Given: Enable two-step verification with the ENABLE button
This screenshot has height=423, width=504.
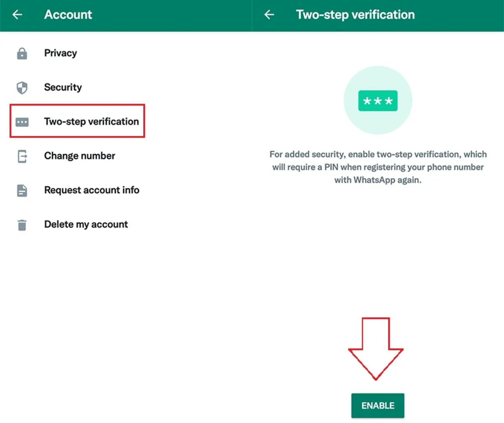Looking at the screenshot, I should (x=378, y=405).
